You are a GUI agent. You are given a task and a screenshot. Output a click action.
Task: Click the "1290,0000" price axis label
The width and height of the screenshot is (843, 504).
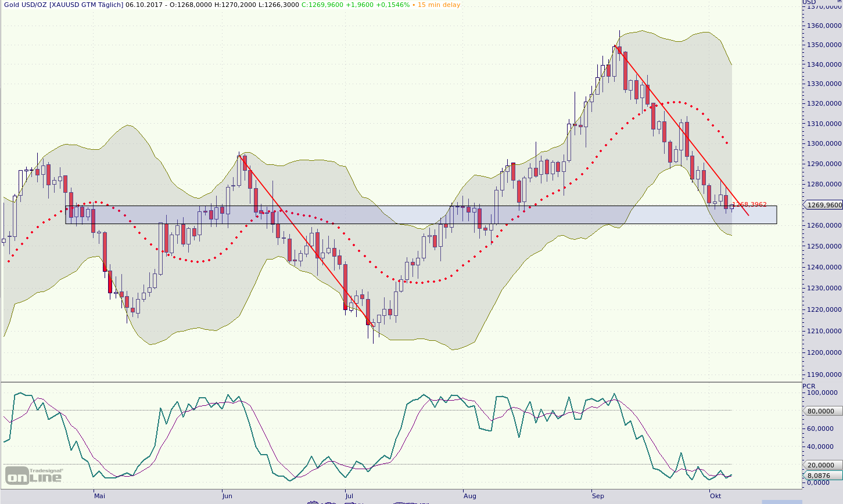coord(824,164)
